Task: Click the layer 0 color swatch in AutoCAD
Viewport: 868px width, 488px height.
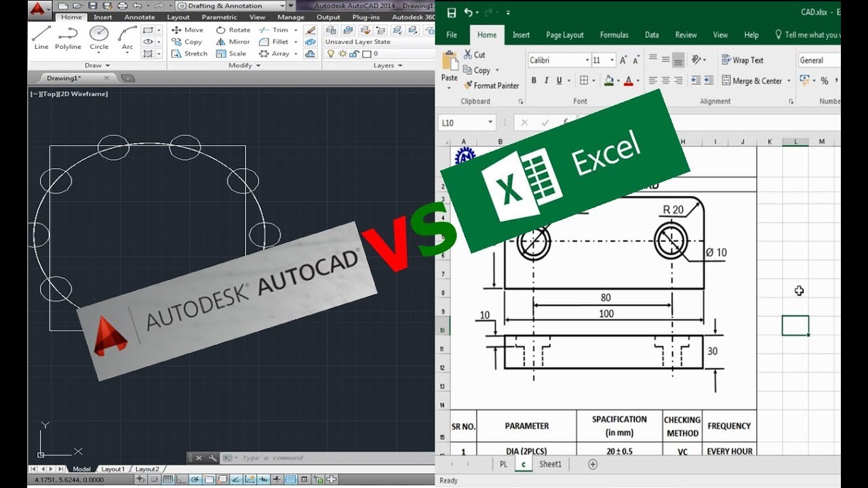Action: 368,54
